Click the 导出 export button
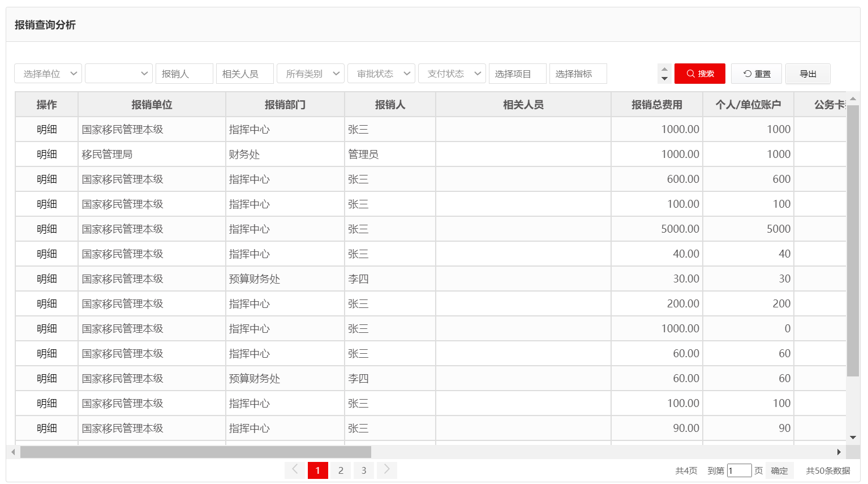Screen dimensions: 868x484 pyautogui.click(x=808, y=73)
